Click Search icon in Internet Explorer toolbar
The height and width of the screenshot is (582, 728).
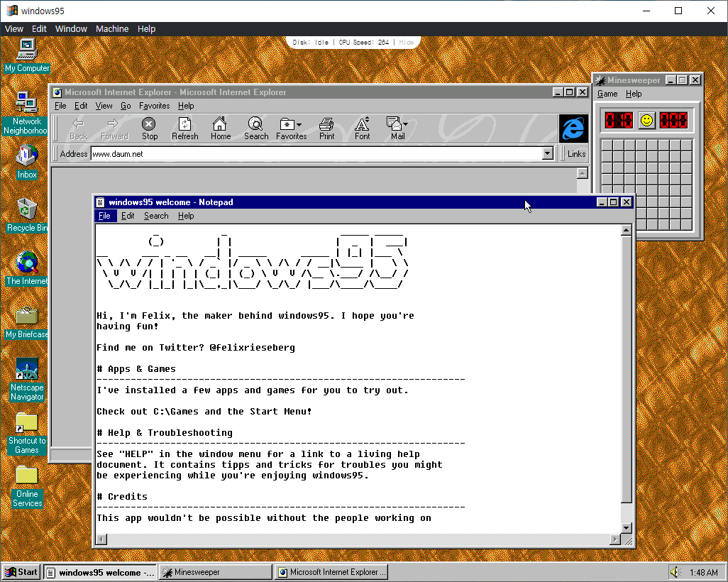(x=256, y=128)
